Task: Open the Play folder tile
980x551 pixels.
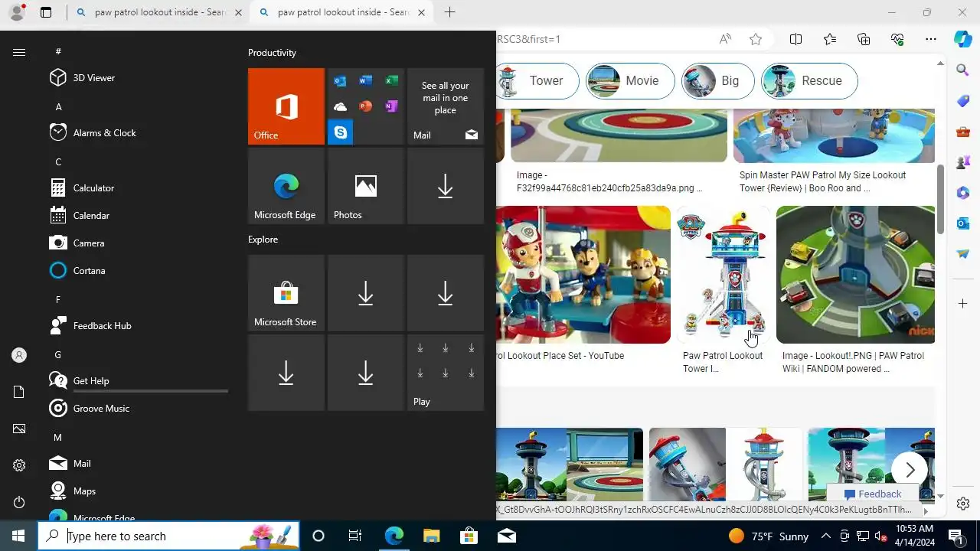Action: coord(446,373)
